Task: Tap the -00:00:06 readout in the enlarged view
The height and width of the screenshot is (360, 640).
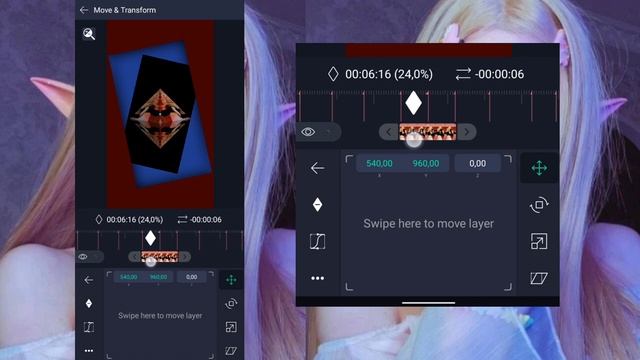Action: (499, 74)
